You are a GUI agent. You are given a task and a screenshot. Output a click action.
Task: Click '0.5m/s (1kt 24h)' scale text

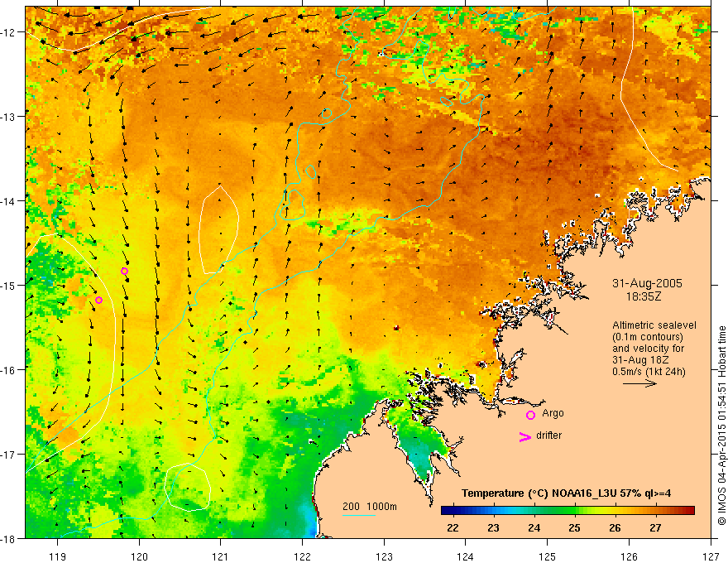pyautogui.click(x=649, y=372)
